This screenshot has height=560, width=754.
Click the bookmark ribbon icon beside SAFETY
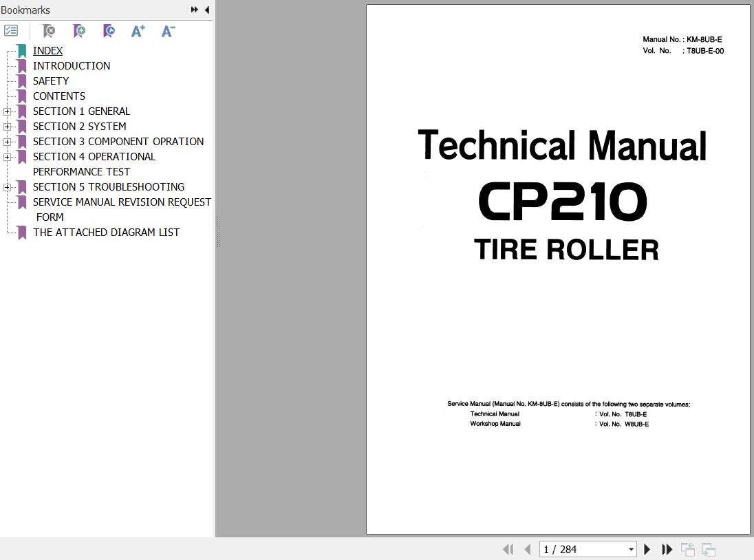click(x=21, y=81)
